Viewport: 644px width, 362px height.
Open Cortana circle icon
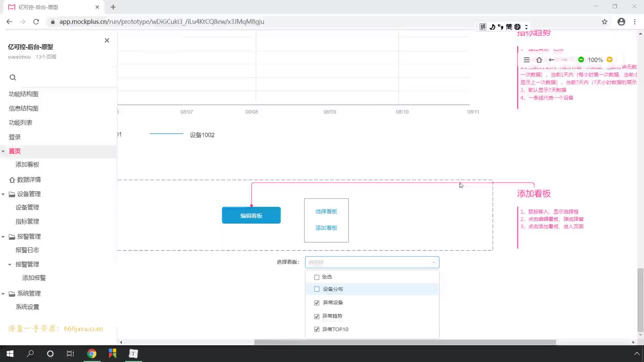tap(50, 354)
